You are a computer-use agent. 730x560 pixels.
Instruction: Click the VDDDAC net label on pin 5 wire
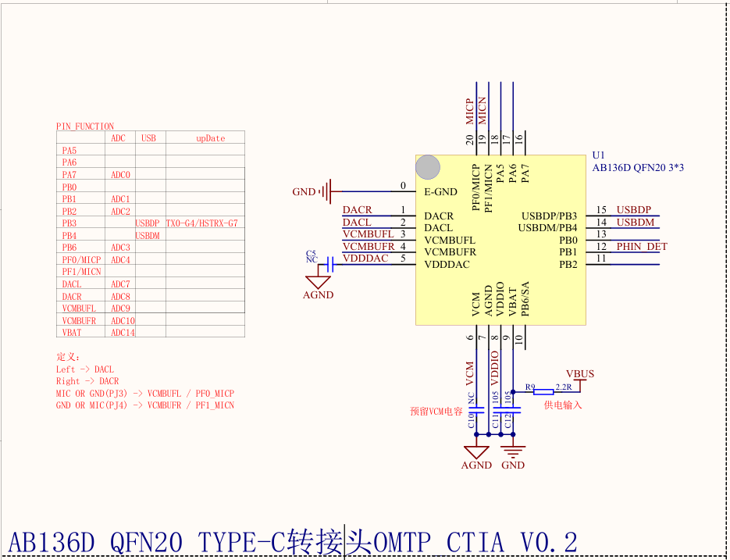365,259
